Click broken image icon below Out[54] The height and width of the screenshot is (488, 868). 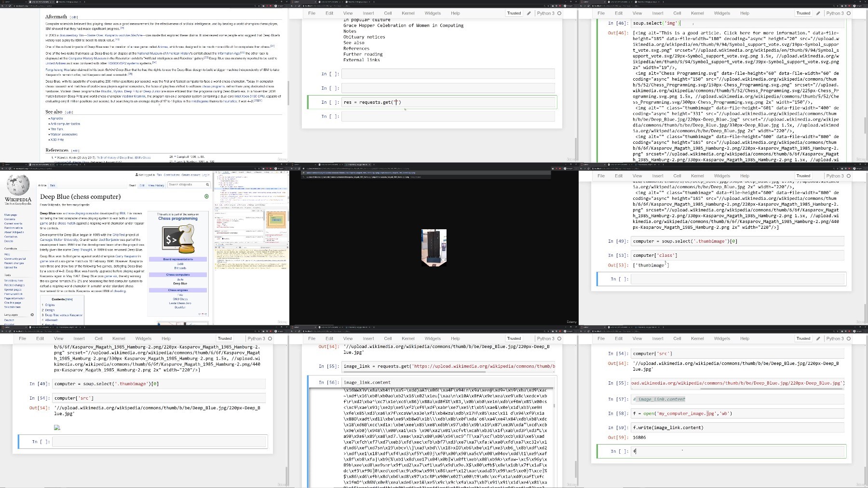(57, 427)
